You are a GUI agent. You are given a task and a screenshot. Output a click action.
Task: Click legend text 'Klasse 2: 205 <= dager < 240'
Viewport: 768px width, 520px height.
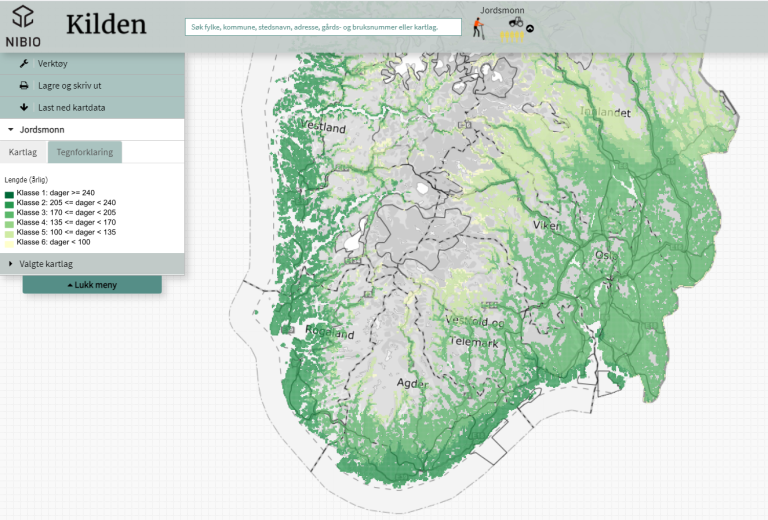[x=66, y=203]
